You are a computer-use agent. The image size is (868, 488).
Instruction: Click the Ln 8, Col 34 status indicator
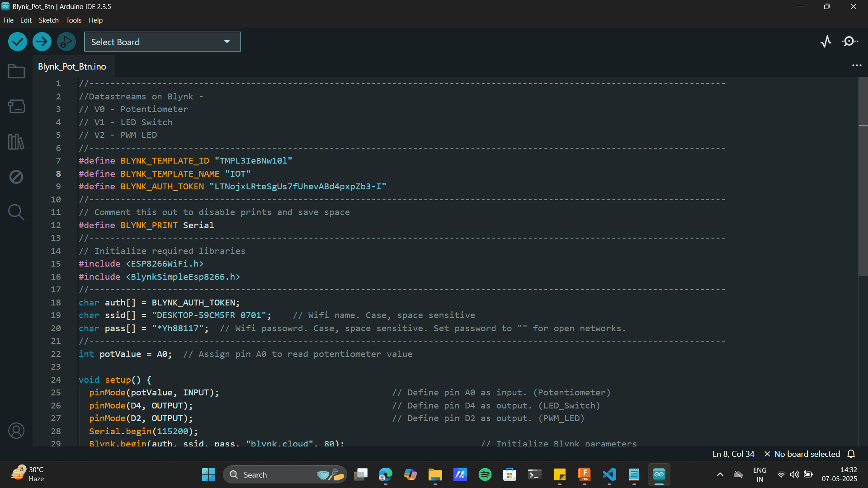pos(733,454)
